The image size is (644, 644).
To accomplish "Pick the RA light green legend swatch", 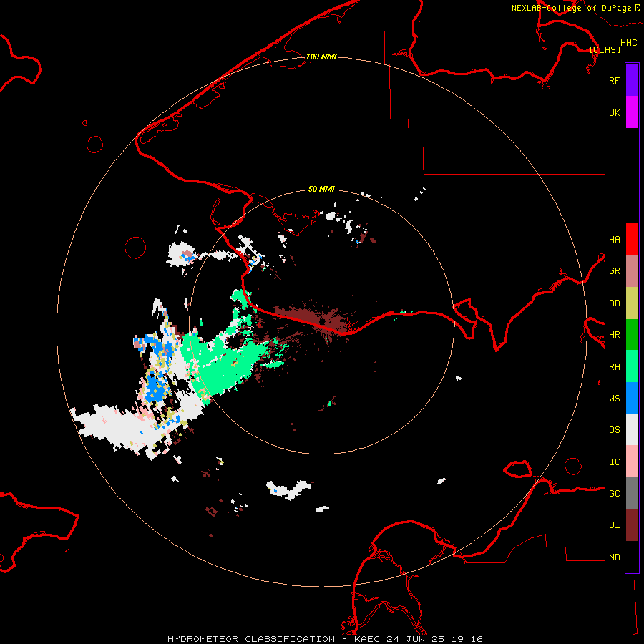I will (632, 366).
